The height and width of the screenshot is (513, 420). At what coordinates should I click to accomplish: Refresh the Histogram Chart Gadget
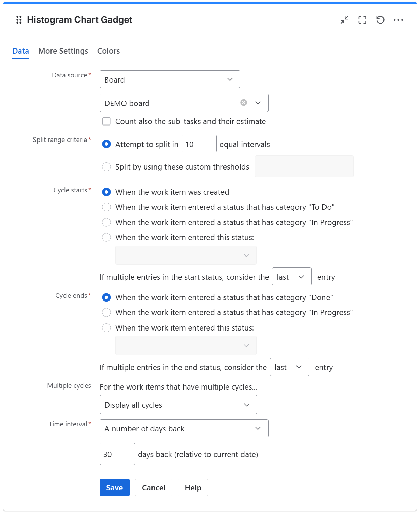pos(381,20)
